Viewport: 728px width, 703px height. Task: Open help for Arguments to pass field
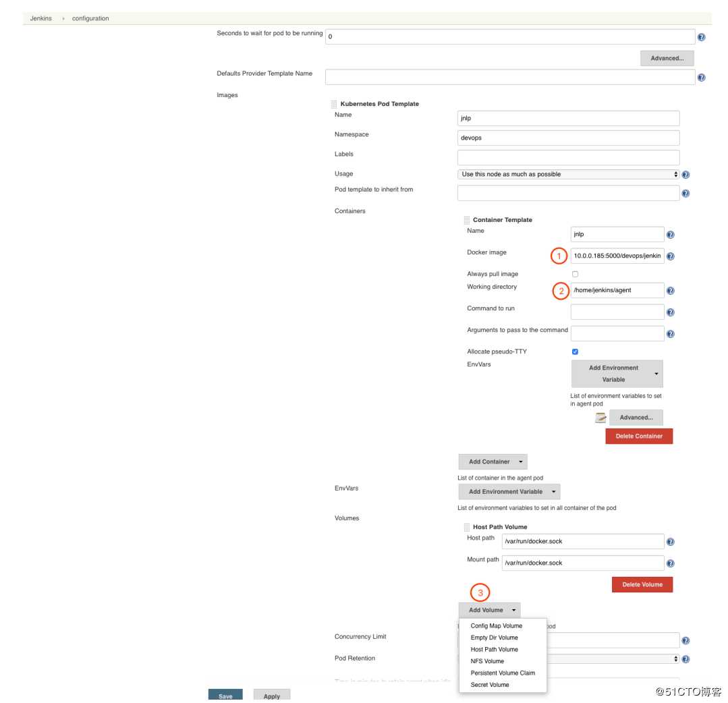(x=671, y=334)
